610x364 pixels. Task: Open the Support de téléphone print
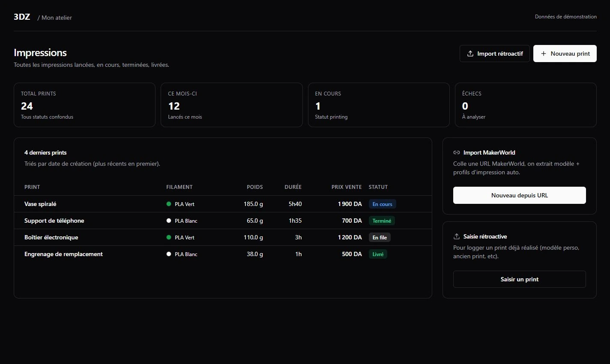pyautogui.click(x=54, y=221)
